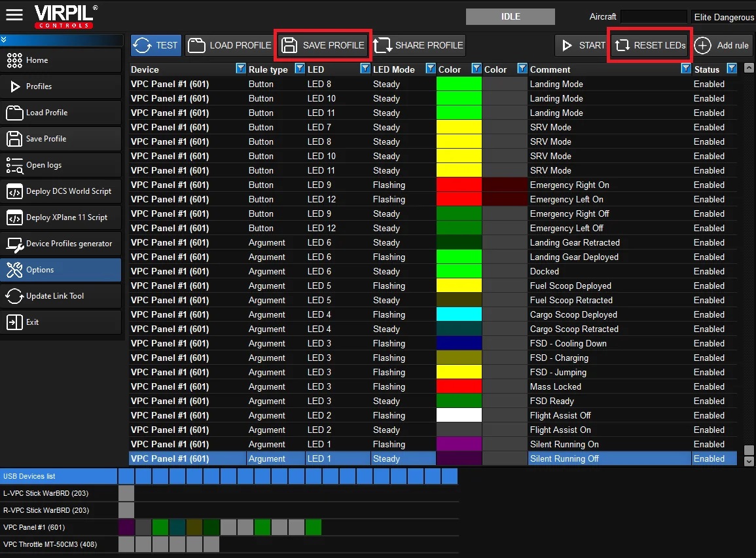Click the Add rule button text

(732, 45)
